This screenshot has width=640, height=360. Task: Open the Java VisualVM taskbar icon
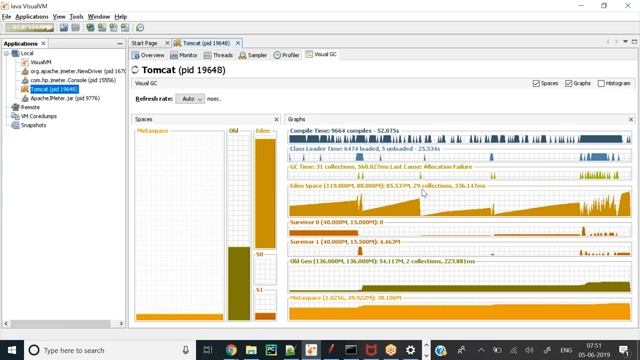[311, 350]
